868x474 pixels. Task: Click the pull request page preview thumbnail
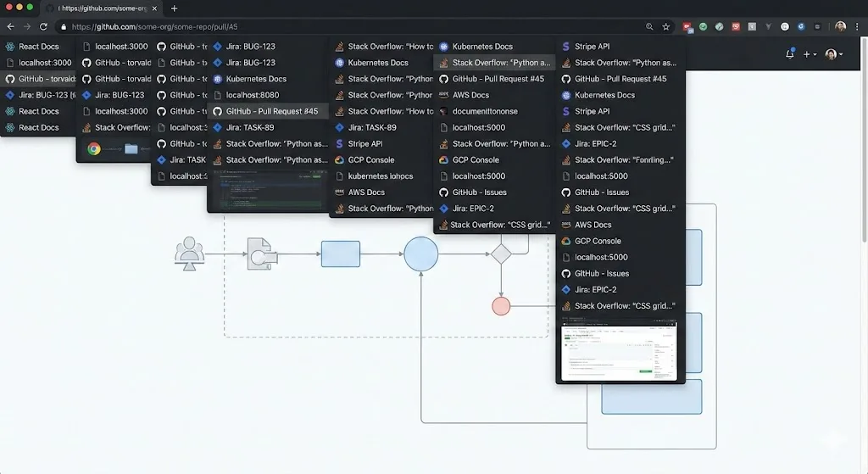point(620,349)
